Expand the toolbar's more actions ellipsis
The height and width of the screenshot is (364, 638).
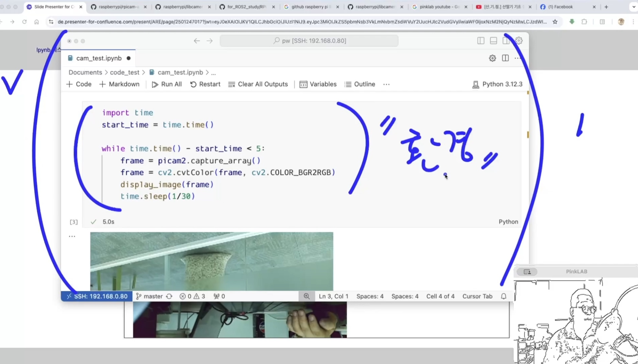point(386,84)
